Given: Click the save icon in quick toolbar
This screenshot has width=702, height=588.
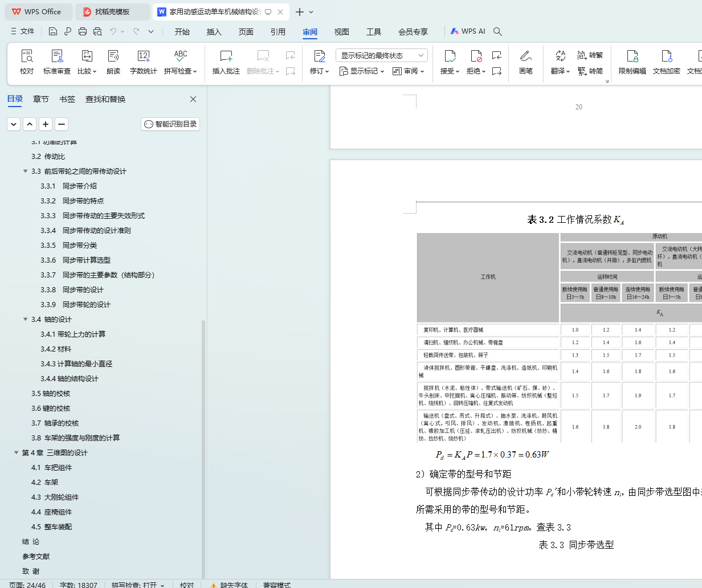Looking at the screenshot, I should (53, 31).
